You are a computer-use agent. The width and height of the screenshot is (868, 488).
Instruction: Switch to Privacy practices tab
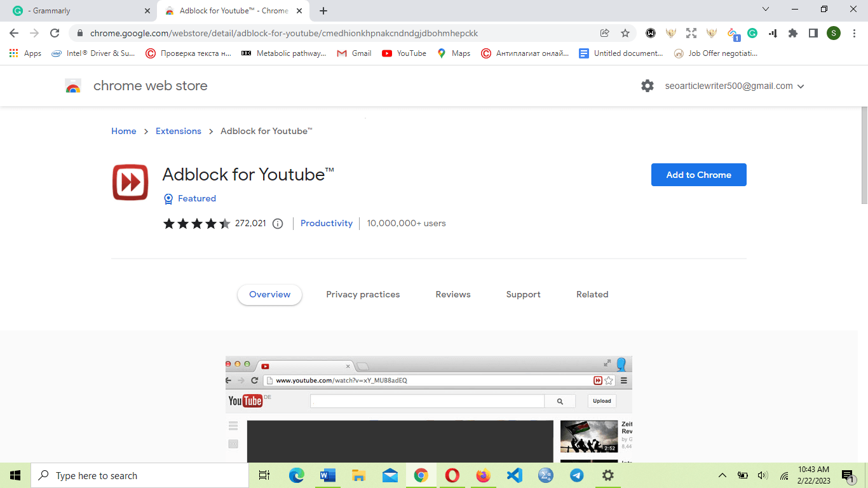(x=363, y=294)
